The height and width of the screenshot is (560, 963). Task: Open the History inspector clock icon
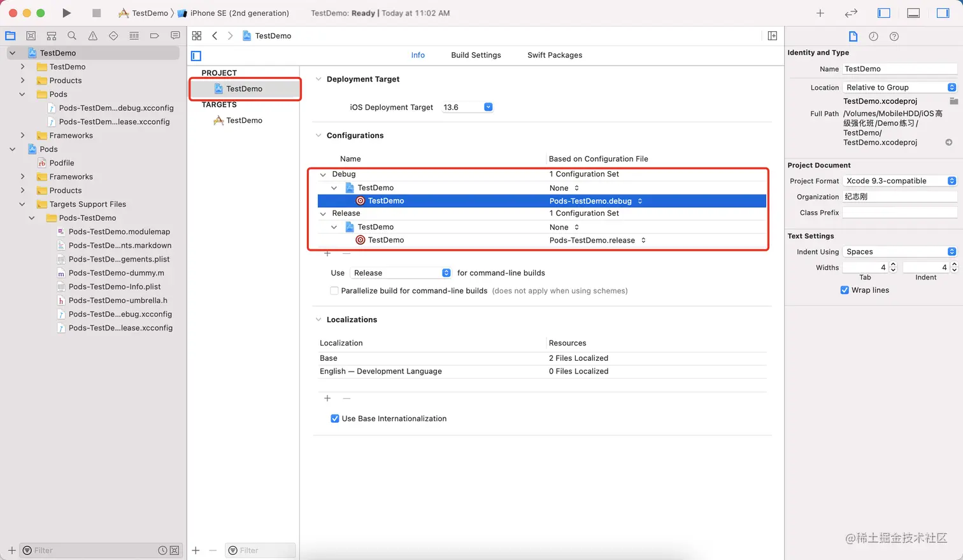pos(873,36)
